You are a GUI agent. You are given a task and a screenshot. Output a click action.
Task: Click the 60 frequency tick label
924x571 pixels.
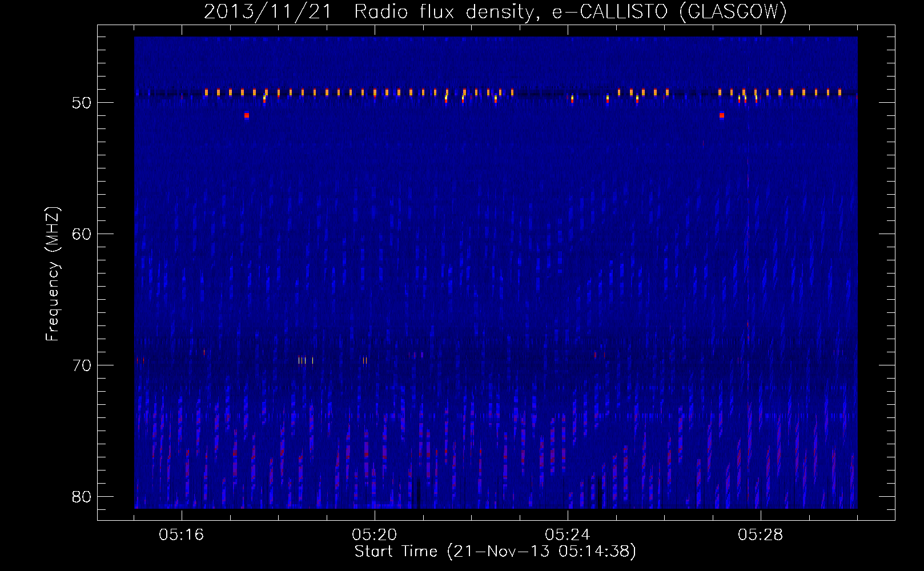click(x=82, y=234)
